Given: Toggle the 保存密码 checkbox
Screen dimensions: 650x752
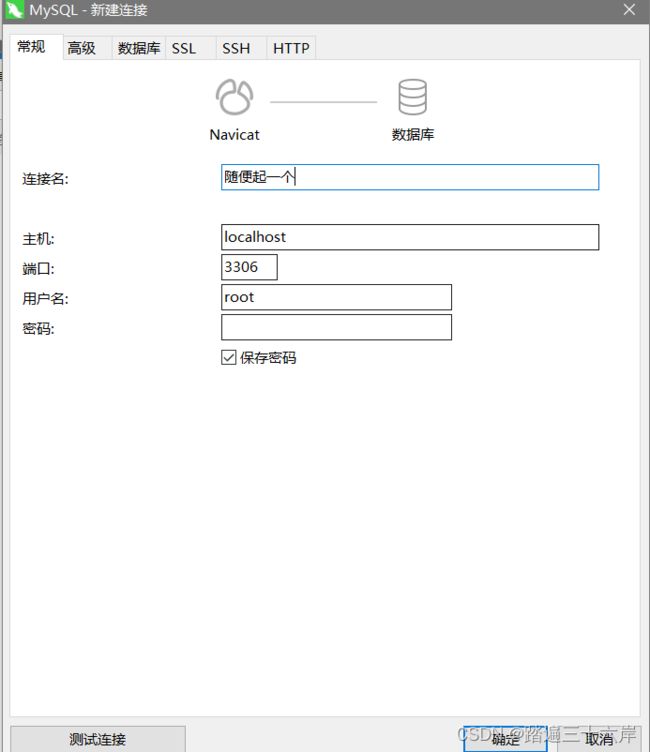Looking at the screenshot, I should pos(228,357).
